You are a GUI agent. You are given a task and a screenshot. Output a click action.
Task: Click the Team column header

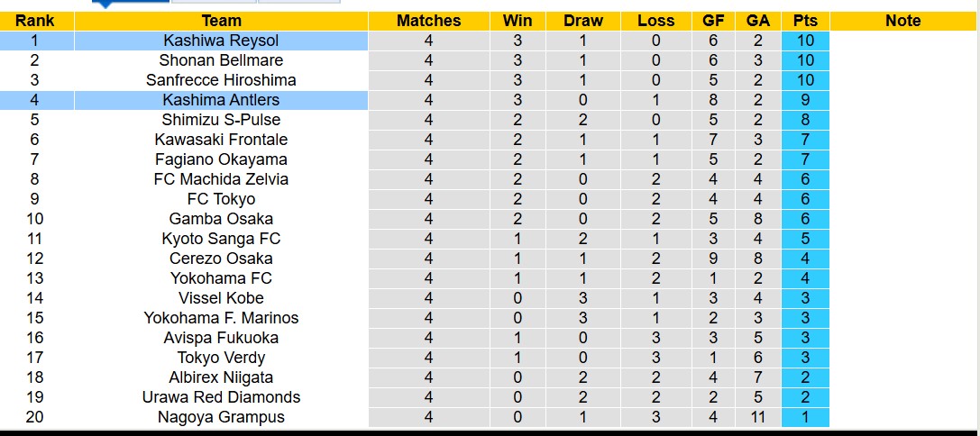221,21
